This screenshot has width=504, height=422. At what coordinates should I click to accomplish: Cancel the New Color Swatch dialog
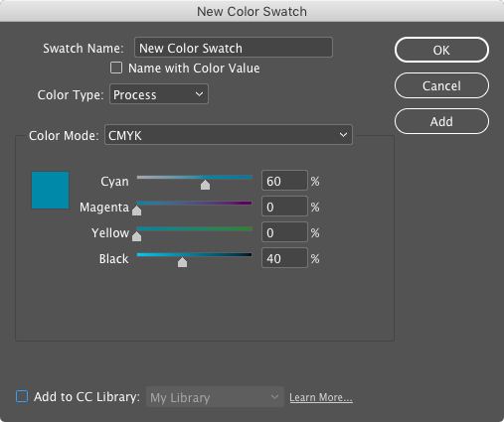coord(441,85)
